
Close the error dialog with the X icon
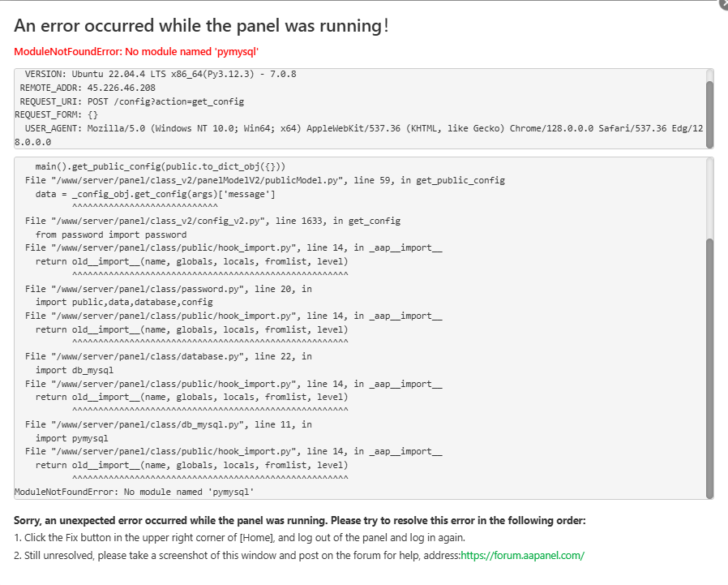(722, 3)
